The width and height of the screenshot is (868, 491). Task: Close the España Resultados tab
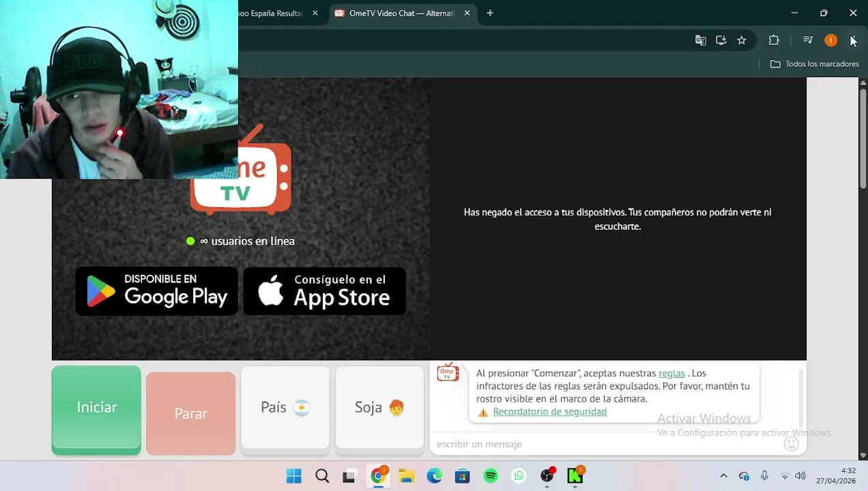pos(315,13)
